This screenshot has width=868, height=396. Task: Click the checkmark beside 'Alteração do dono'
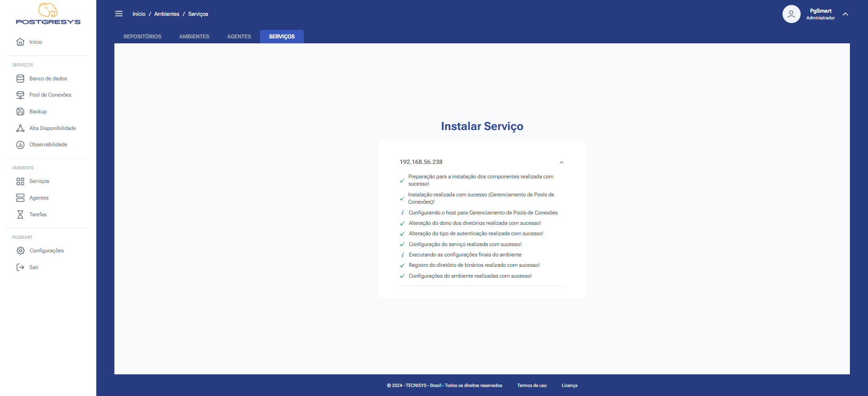point(402,224)
